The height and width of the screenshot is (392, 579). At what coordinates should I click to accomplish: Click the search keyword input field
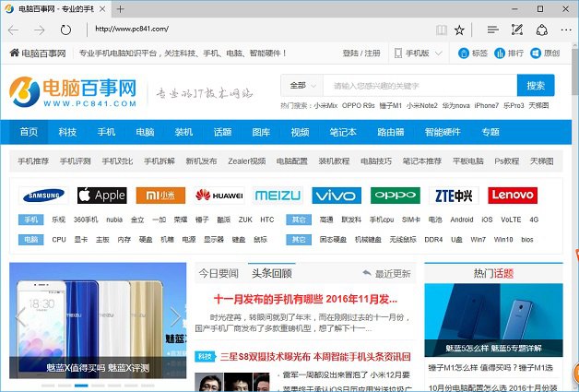(419, 86)
